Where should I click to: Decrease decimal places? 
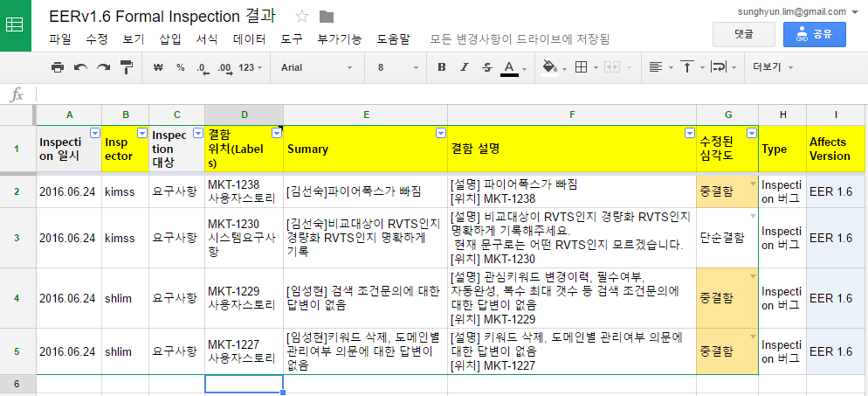(203, 67)
